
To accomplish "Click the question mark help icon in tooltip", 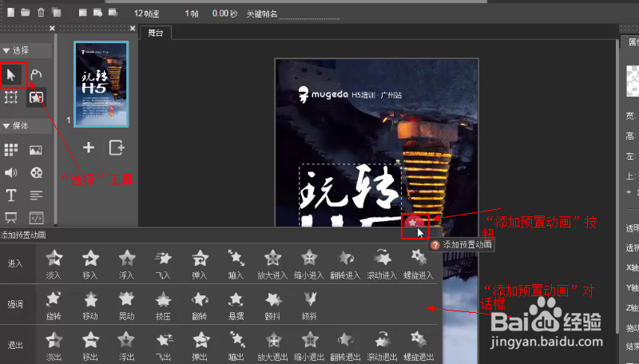I will (x=435, y=245).
